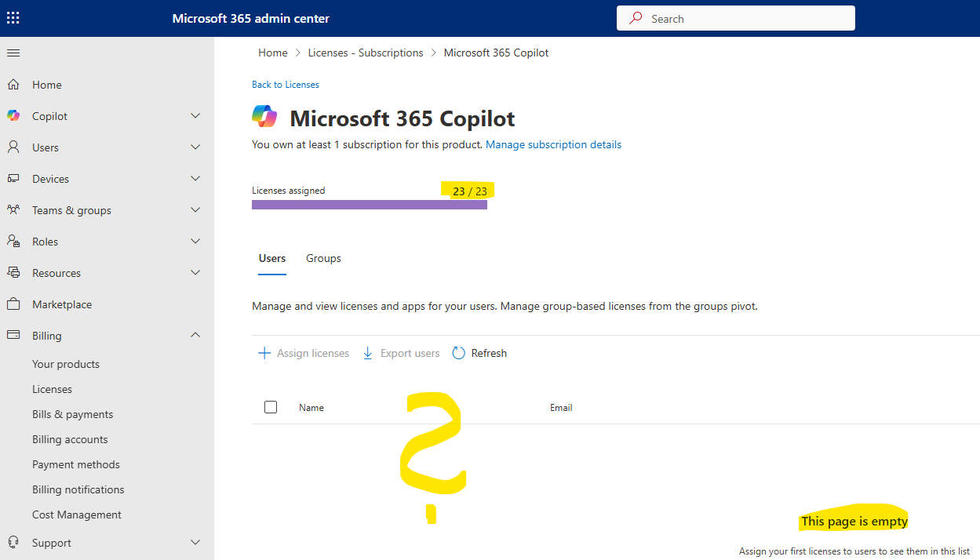The width and height of the screenshot is (980, 560).
Task: Open Cost Management page
Action: 77,515
